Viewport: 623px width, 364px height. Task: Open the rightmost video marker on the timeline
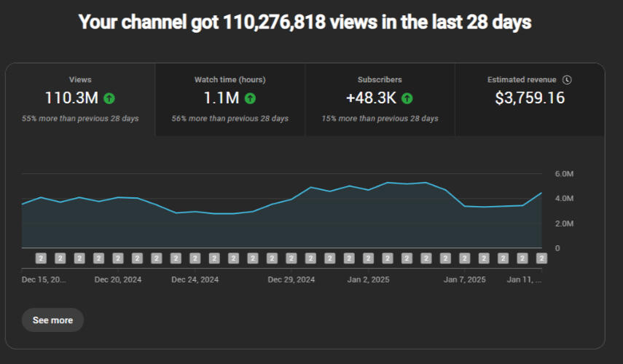click(541, 258)
